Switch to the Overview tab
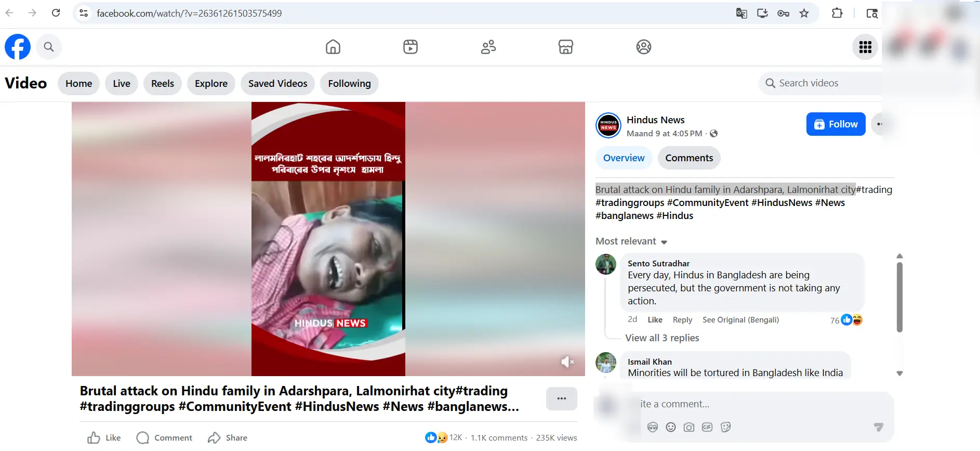This screenshot has width=980, height=451. click(x=624, y=158)
